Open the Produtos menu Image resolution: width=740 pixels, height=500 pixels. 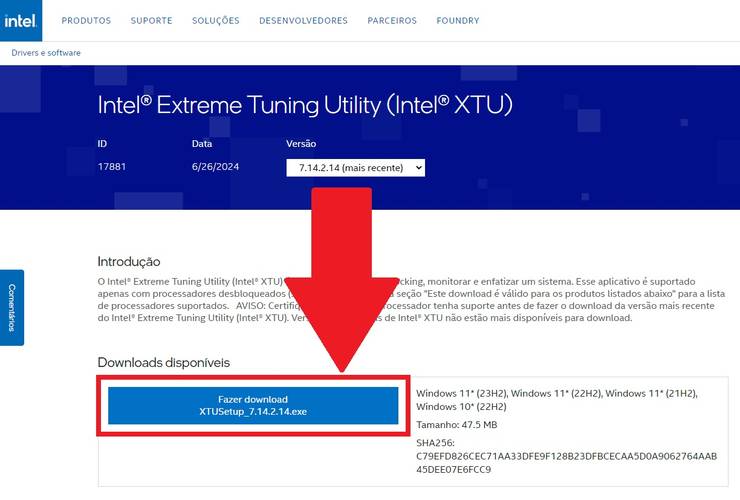pyautogui.click(x=86, y=21)
